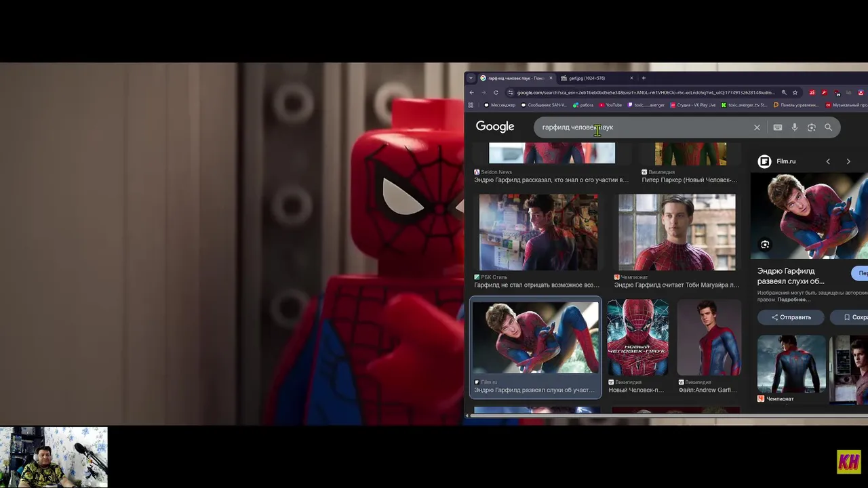Open the Панель управления bookmark
This screenshot has width=868, height=488.
(796, 105)
